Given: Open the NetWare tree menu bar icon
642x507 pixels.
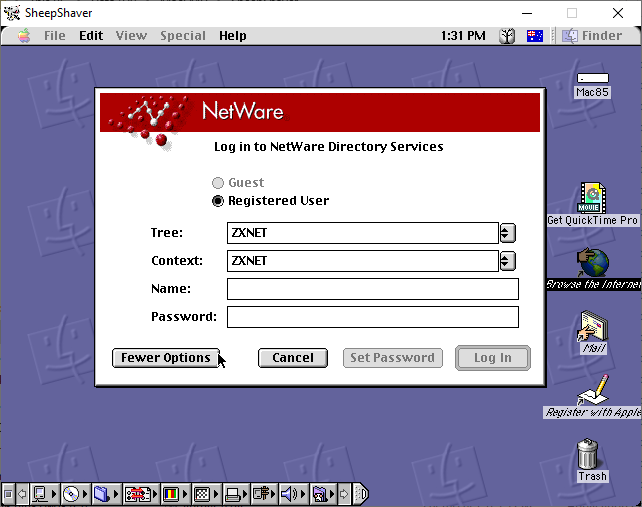Looking at the screenshot, I should [507, 36].
